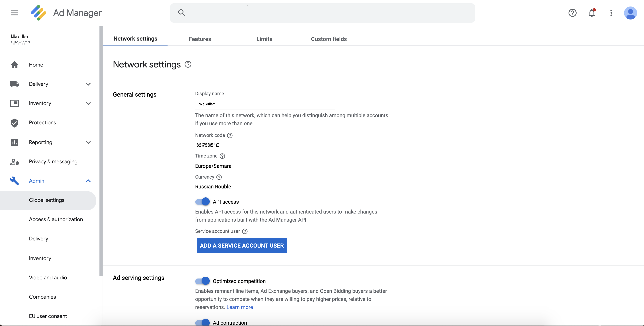Open help next to Network settings heading
644x326 pixels.
pos(188,65)
